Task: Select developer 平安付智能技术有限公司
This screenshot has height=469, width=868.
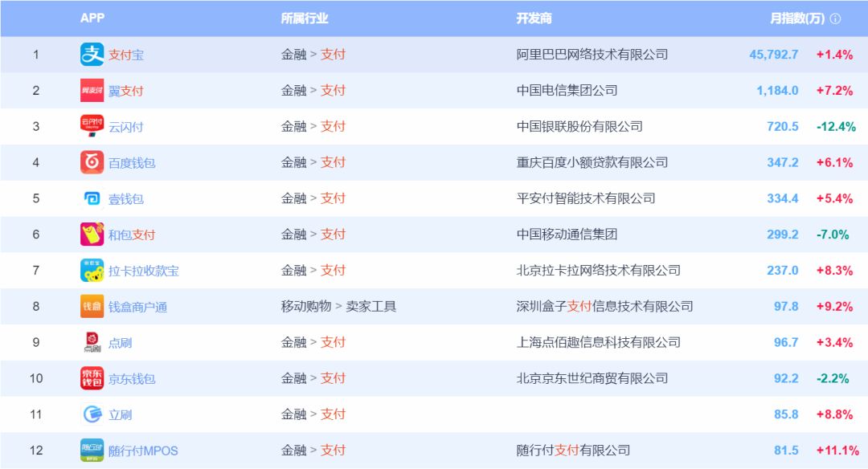Action: (586, 198)
